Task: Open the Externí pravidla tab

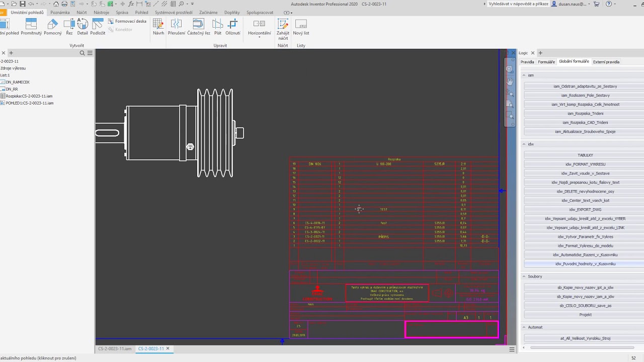Action: [x=606, y=62]
